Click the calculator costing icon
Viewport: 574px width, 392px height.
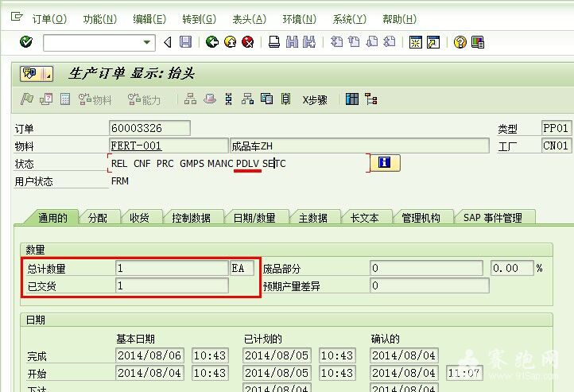[x=65, y=99]
